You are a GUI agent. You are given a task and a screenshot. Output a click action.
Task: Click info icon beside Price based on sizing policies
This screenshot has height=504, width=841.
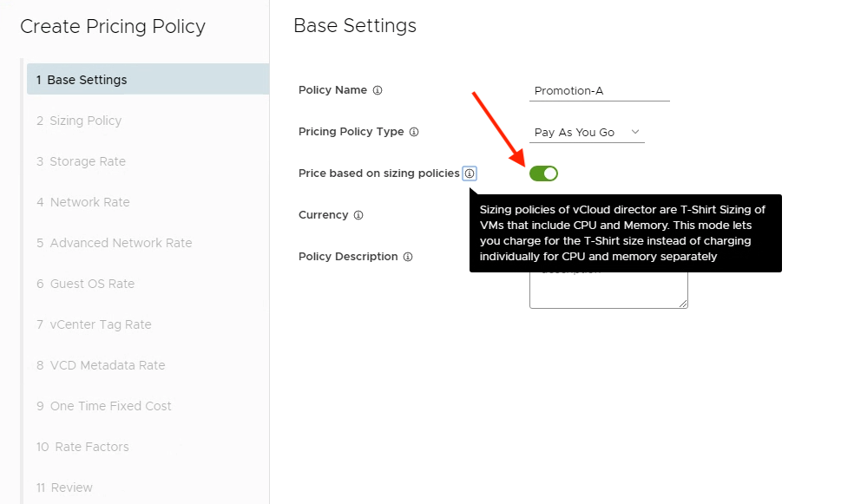(x=470, y=173)
